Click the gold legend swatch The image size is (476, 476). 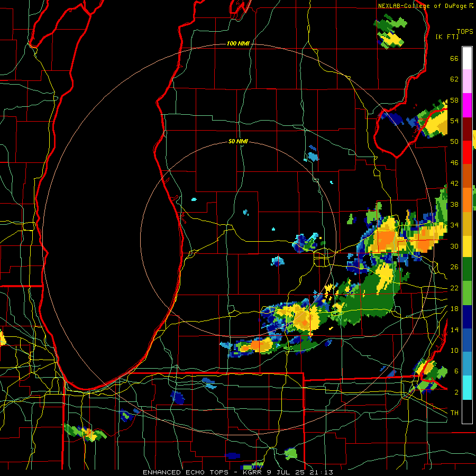pos(467,224)
